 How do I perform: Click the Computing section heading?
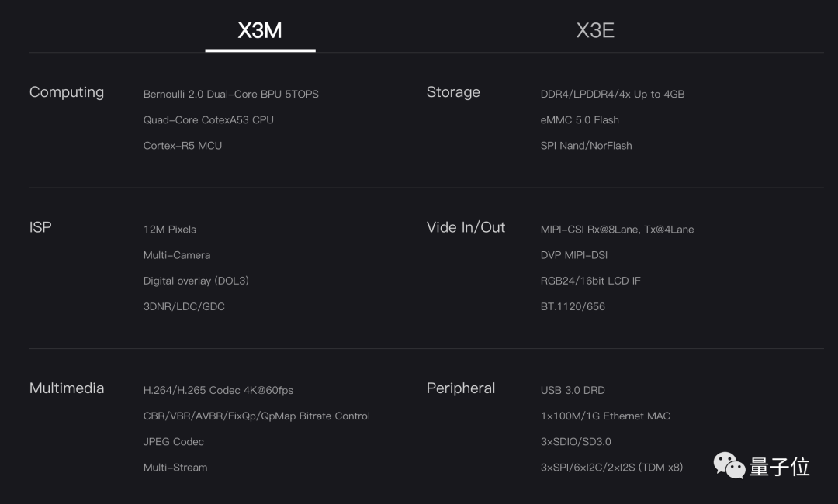tap(67, 92)
